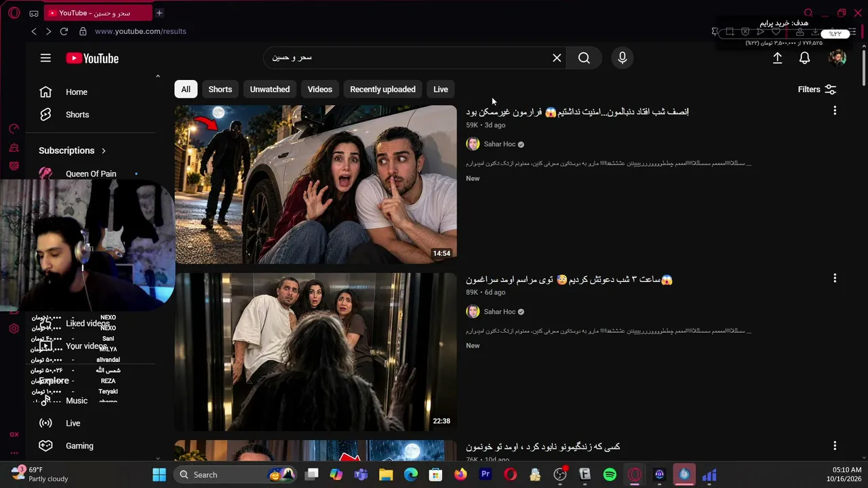The image size is (868, 488).
Task: Select the Live filter chip
Action: [441, 89]
